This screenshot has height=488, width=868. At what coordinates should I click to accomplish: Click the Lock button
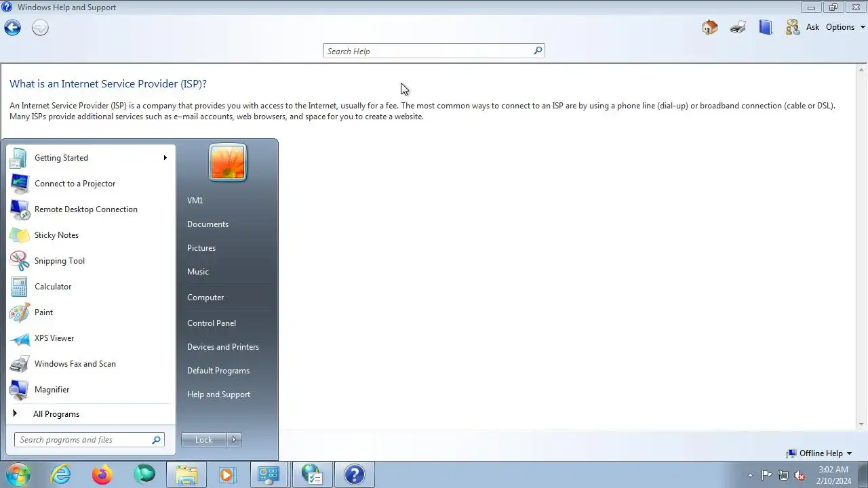point(204,440)
